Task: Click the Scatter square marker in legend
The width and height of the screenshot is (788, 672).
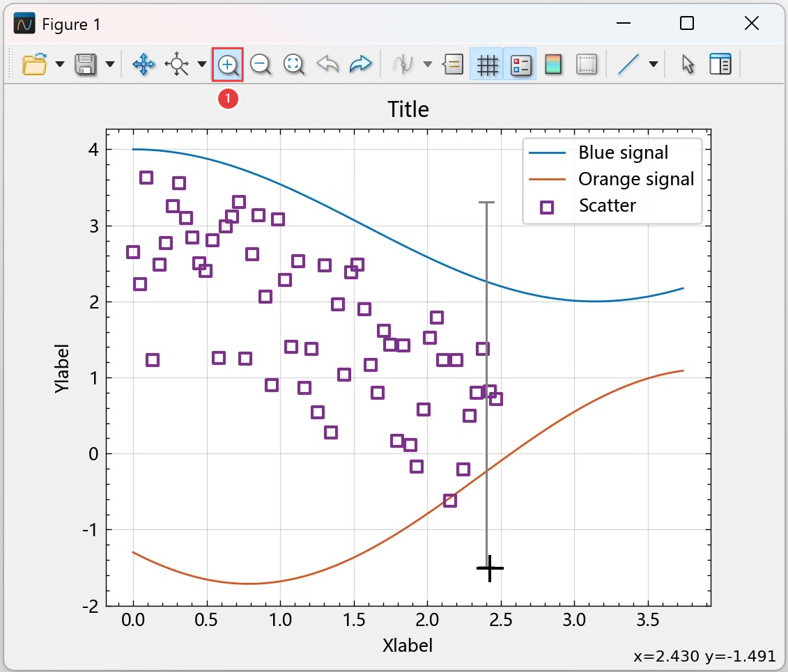Action: pyautogui.click(x=547, y=207)
